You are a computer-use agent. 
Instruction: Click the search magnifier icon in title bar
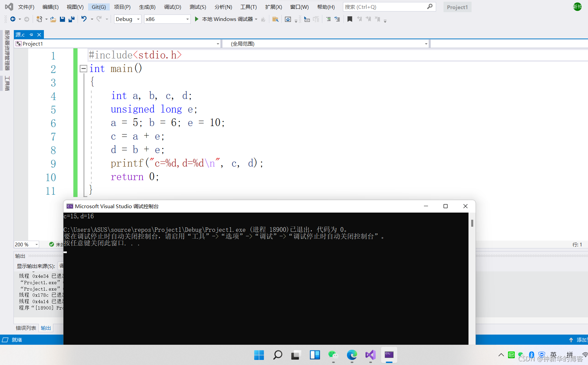coord(430,7)
